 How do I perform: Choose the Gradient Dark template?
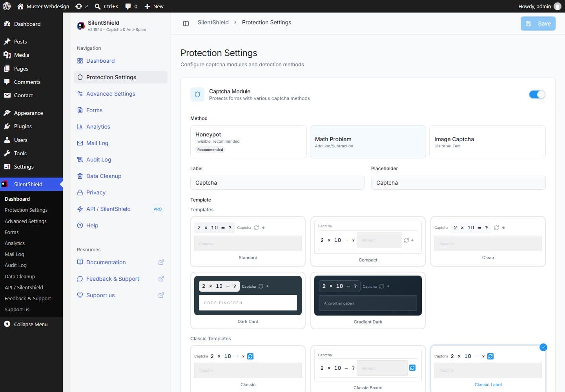point(368,301)
